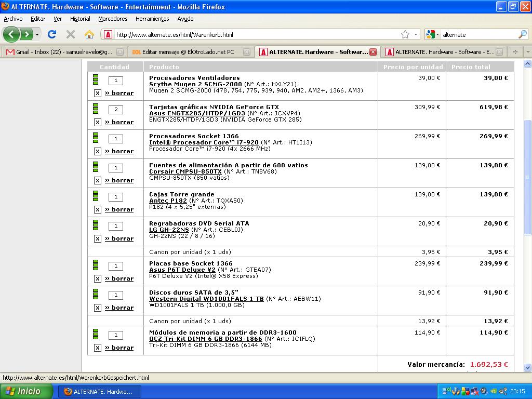Screen dimensions: 532x399
Task: Open the Home page icon
Action: tap(89, 34)
